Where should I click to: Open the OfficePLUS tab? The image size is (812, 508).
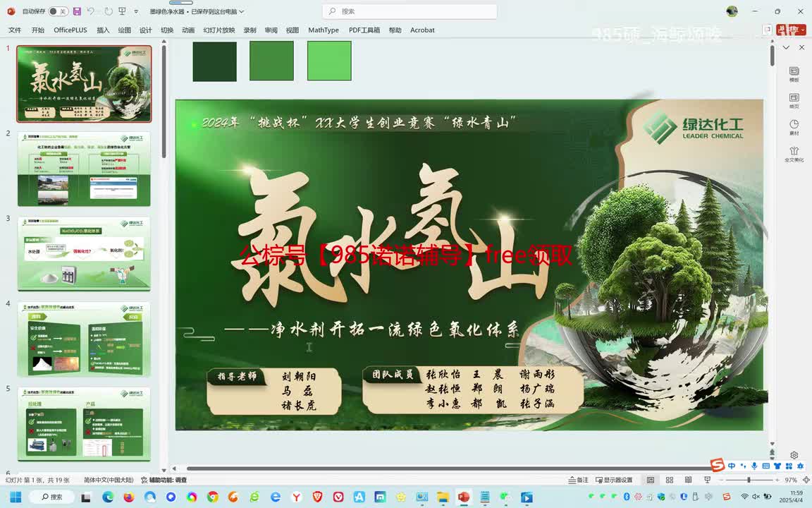pyautogui.click(x=70, y=30)
